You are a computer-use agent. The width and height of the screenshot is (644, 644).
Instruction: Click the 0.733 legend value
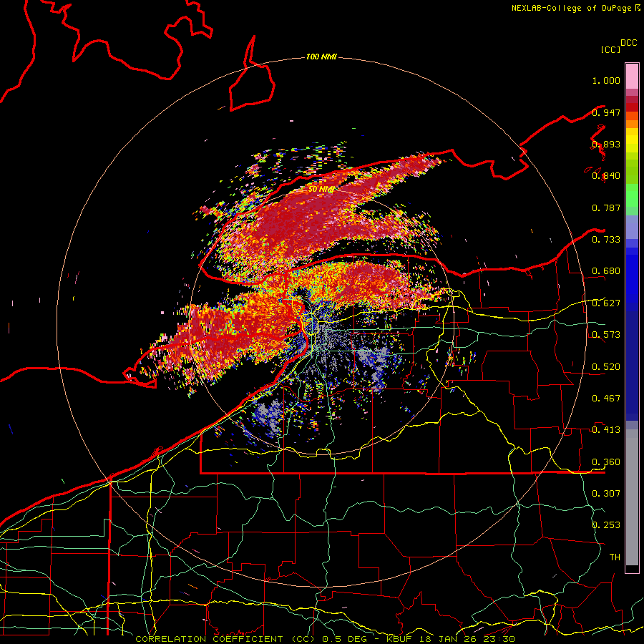[x=606, y=240]
